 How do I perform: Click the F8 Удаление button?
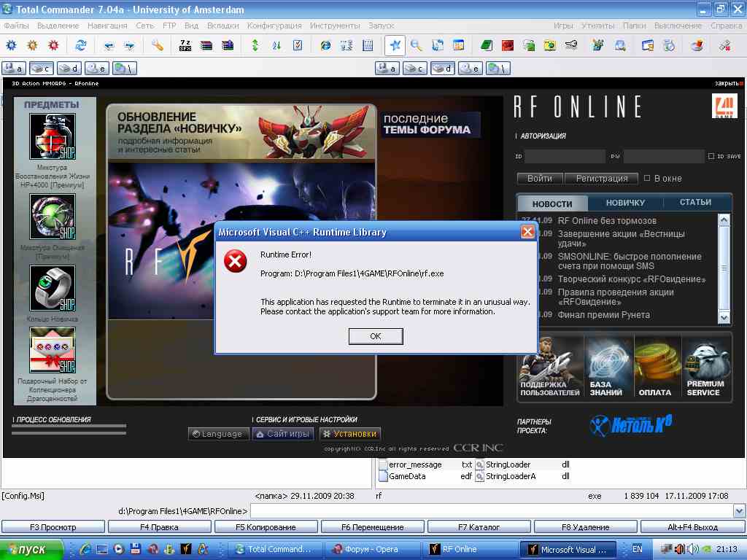(586, 527)
